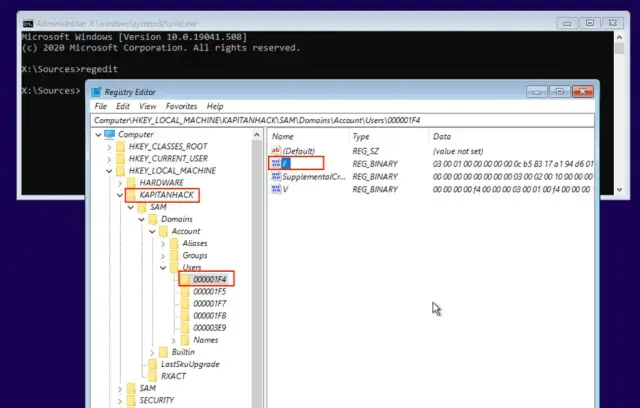Collapse the KAPITANHACK key
The height and width of the screenshot is (408, 640).
pos(120,195)
